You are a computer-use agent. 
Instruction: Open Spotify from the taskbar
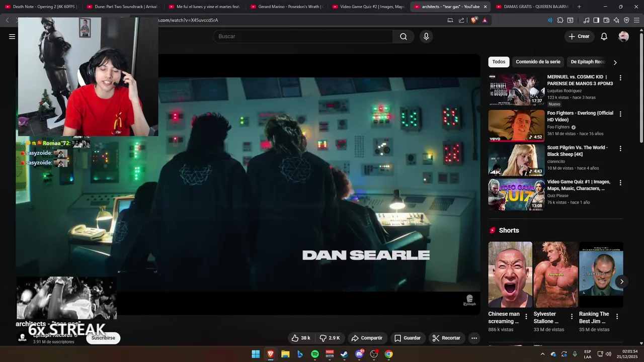click(315, 354)
